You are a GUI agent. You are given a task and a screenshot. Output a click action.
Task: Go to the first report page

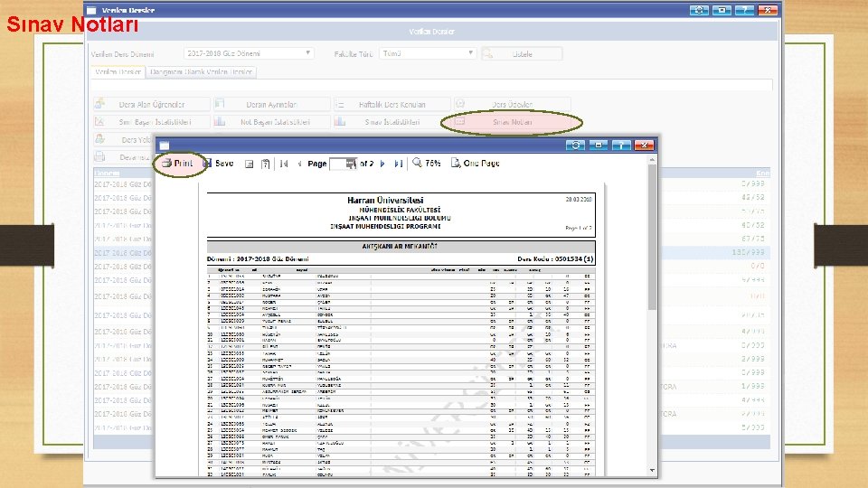(x=284, y=164)
